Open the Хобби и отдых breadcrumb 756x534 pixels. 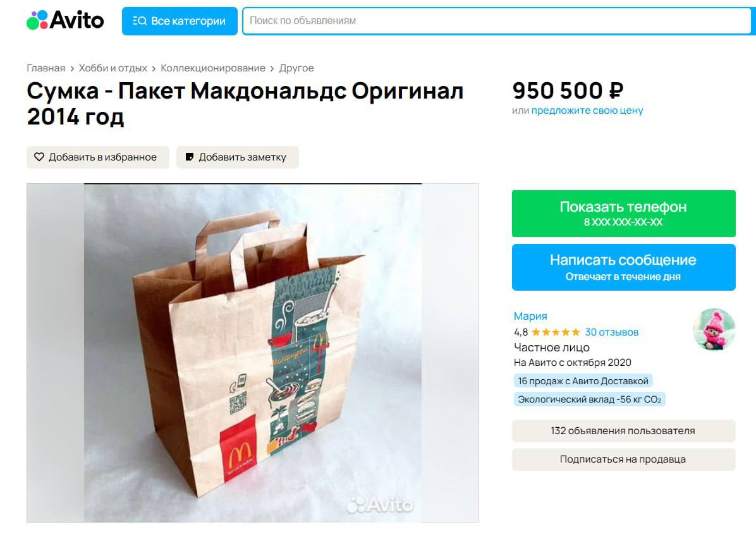[x=113, y=68]
